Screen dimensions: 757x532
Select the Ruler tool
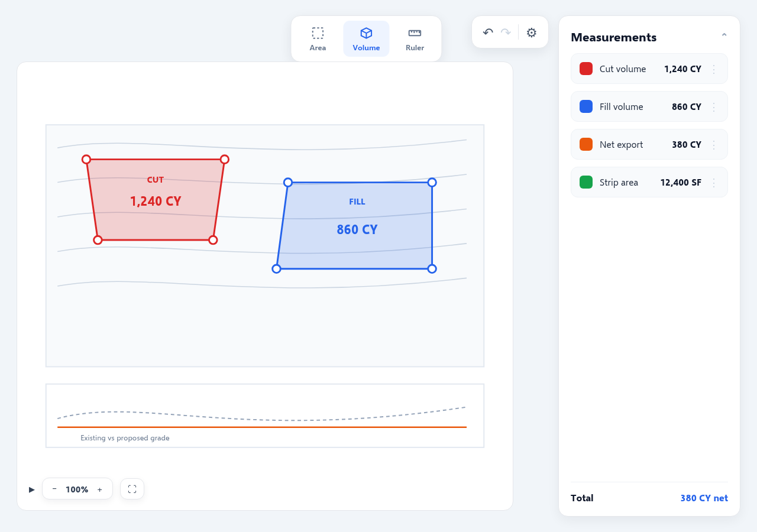click(415, 39)
